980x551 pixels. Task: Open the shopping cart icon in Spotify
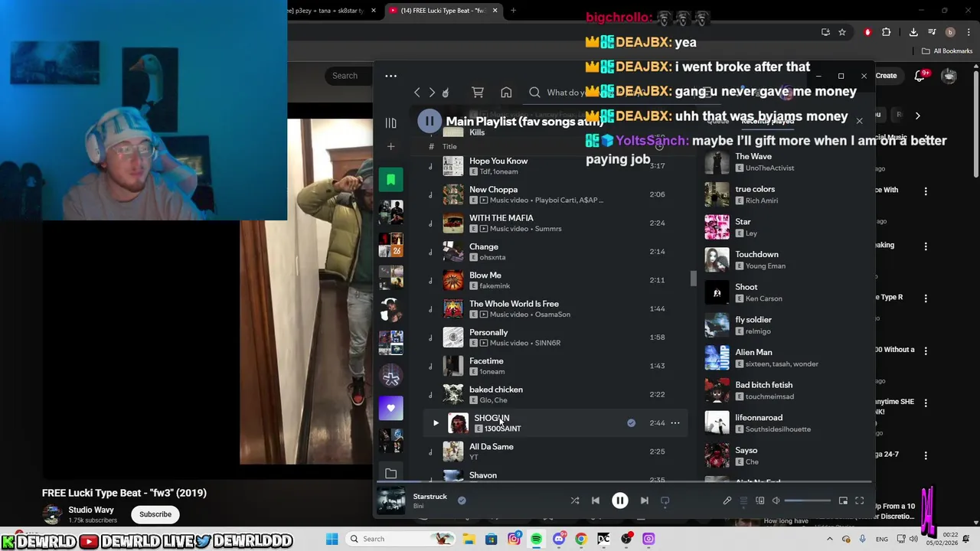[478, 93]
